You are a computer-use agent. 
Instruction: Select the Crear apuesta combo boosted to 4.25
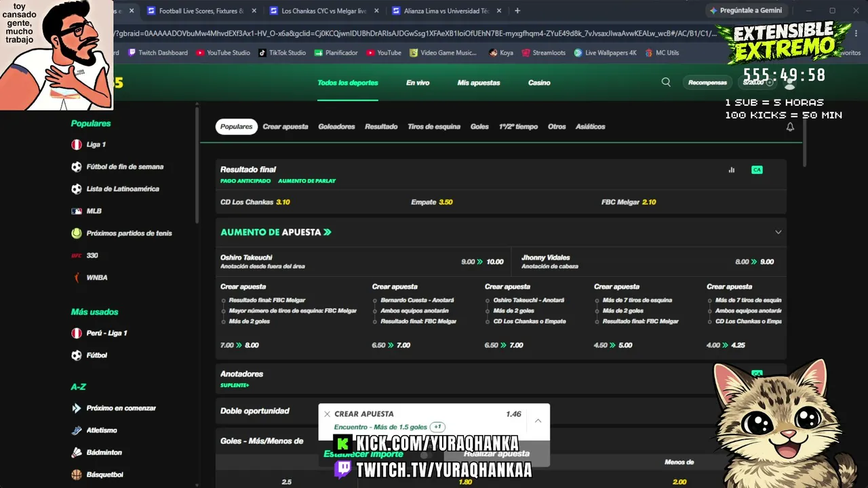745,316
